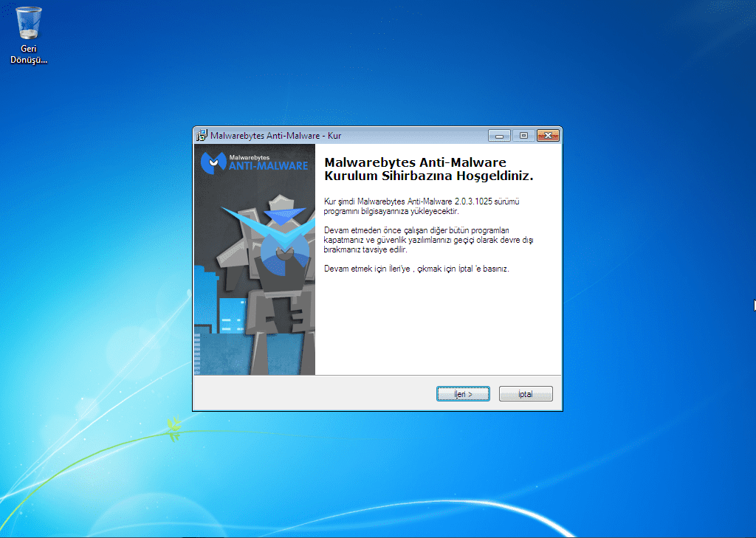The image size is (756, 538).
Task: Click the Malwarebytes Anti-Malware logo in banner
Action: [x=254, y=162]
